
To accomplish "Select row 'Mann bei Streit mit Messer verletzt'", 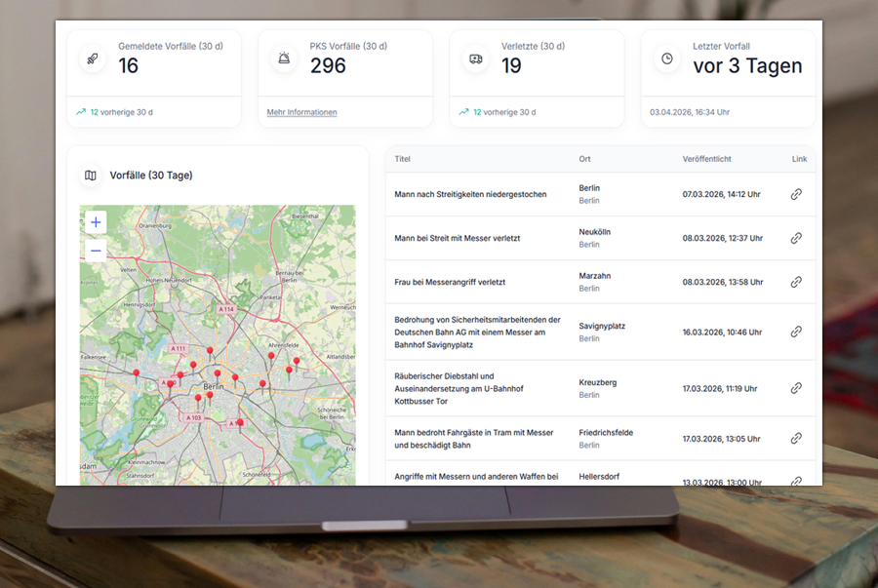I will tap(457, 238).
